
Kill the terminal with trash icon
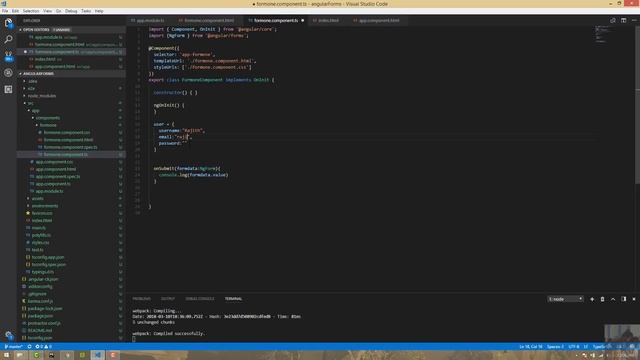pos(602,299)
